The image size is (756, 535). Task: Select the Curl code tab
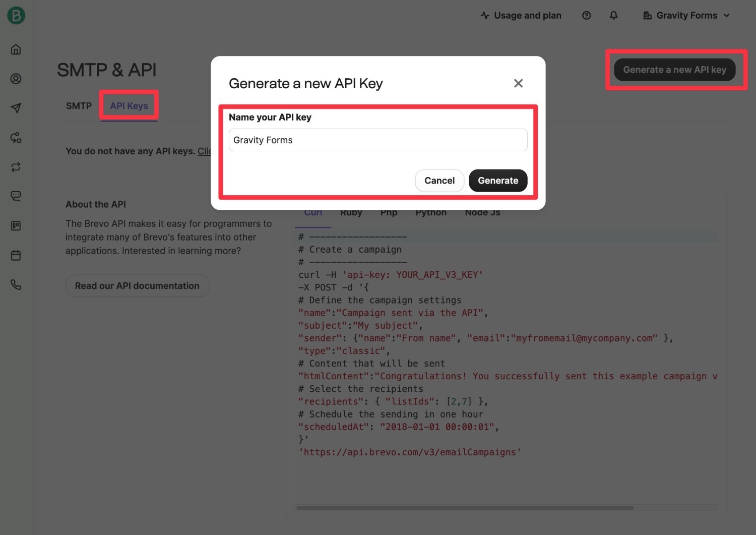pyautogui.click(x=313, y=213)
